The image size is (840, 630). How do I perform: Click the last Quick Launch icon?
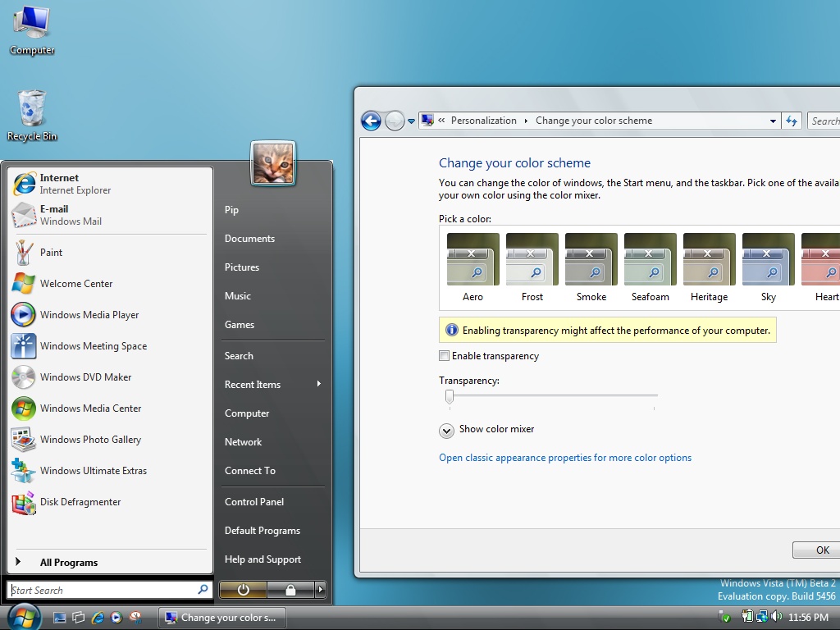tap(135, 617)
